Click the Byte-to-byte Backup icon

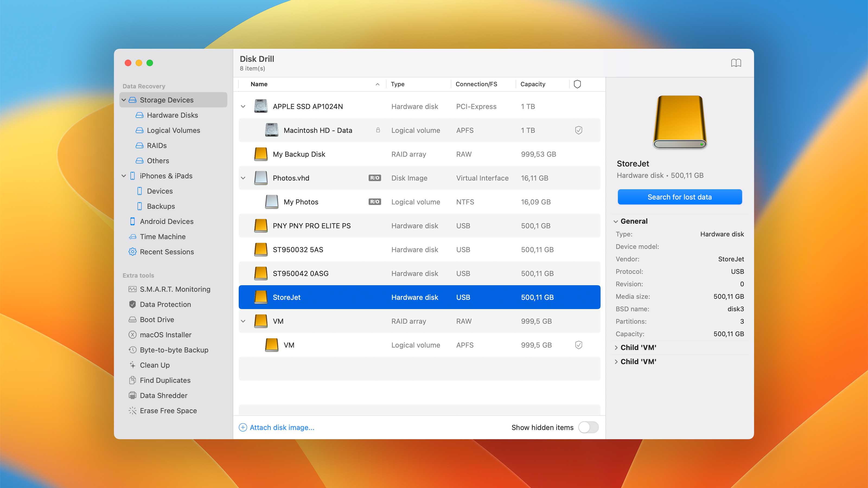132,350
